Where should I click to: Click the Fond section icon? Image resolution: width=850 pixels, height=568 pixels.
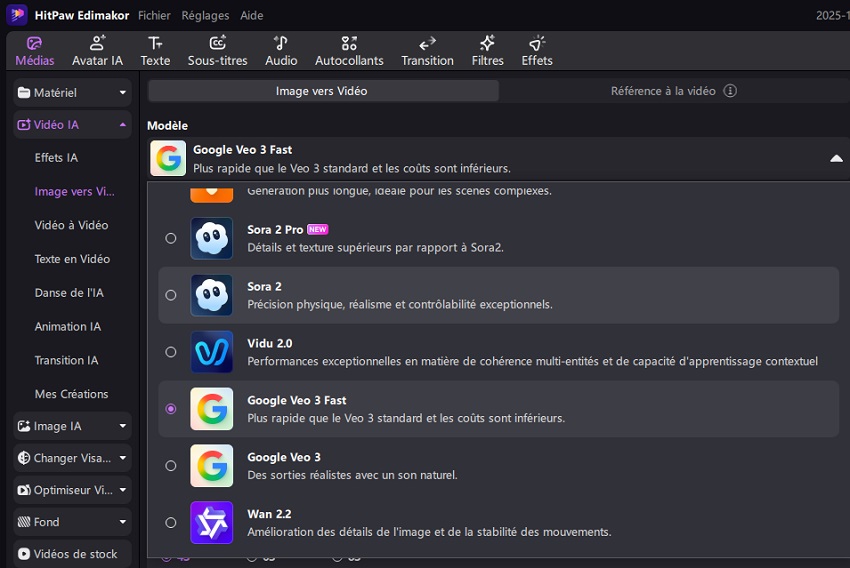[23, 522]
